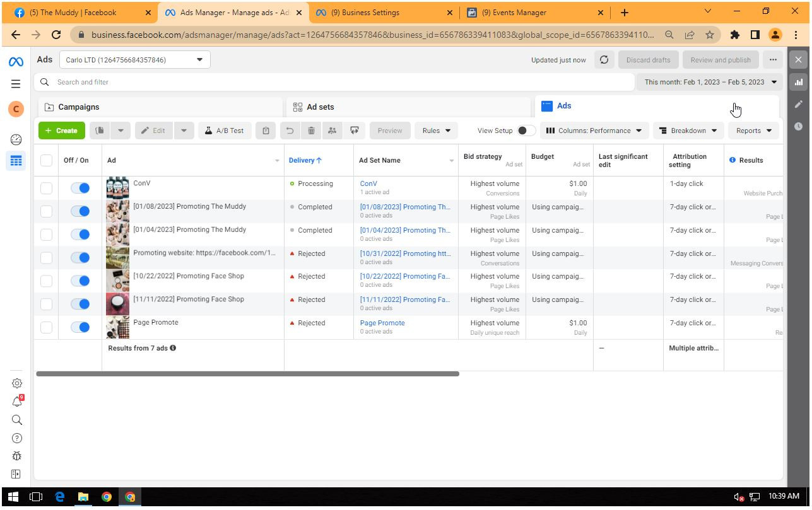Click the sidebar Search magnifier icon
The image size is (812, 510).
pos(17,420)
